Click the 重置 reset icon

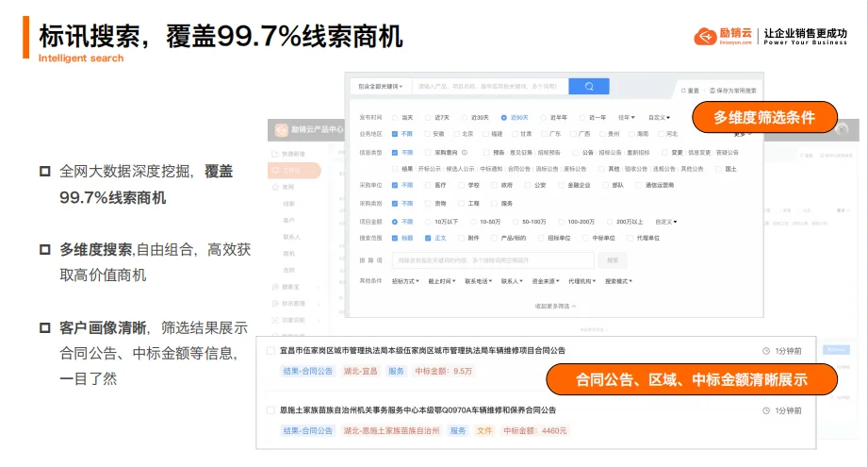(683, 91)
